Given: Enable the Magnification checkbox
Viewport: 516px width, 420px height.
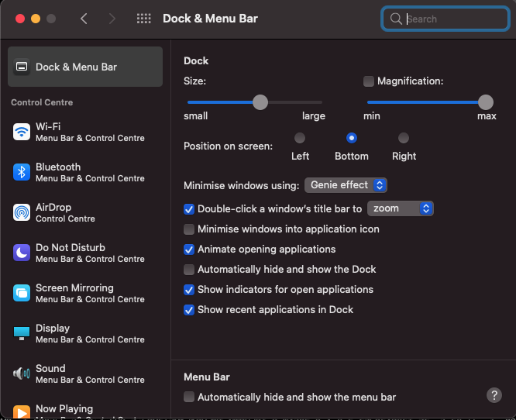Looking at the screenshot, I should tap(369, 81).
